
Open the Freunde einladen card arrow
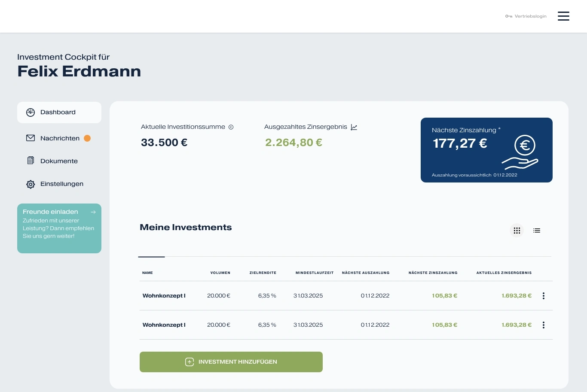93,212
